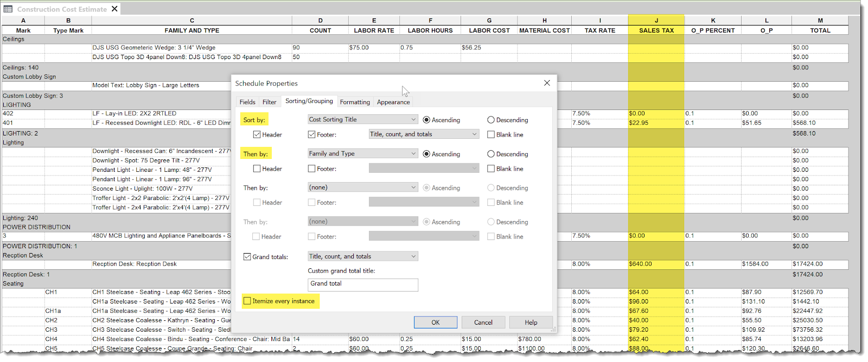Click the CH1a Type Mark cell

point(68,311)
